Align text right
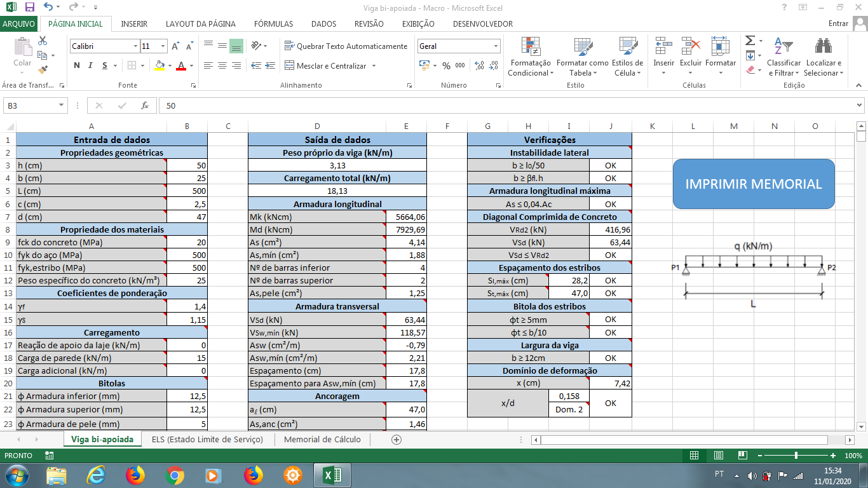This screenshot has width=868, height=488. click(x=236, y=65)
